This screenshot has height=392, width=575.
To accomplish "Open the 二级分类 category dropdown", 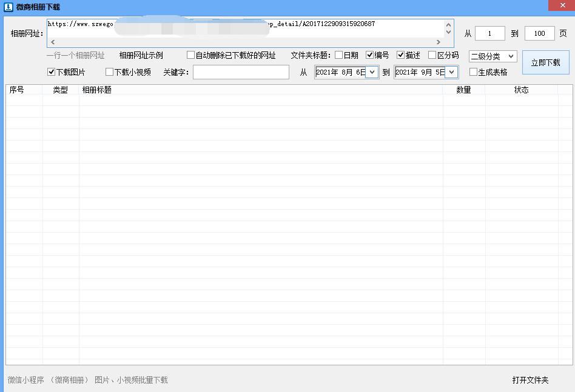I will pos(492,56).
